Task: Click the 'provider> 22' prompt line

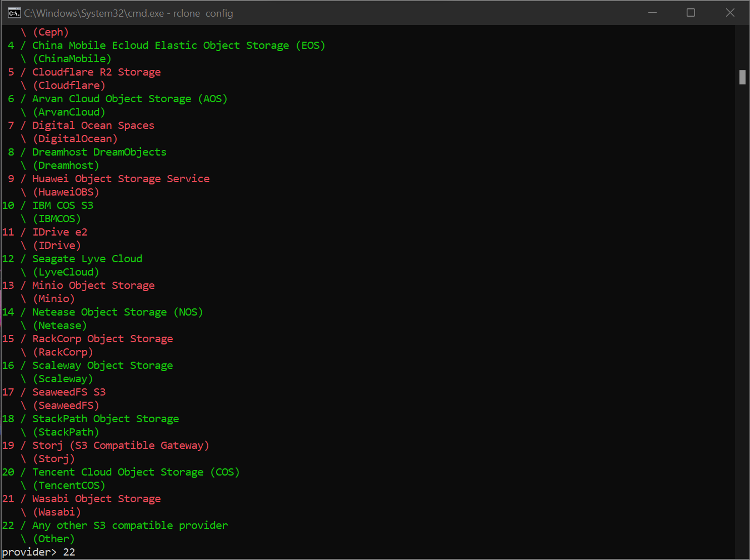Action: click(x=38, y=552)
